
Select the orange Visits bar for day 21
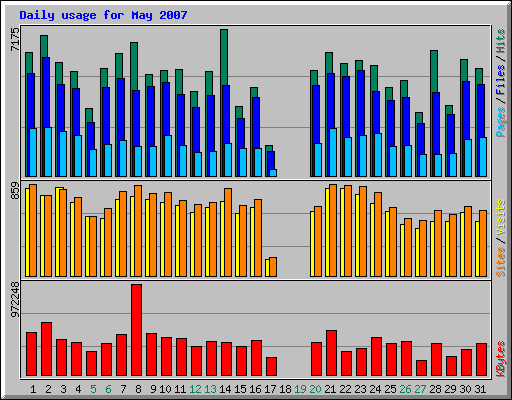(333, 230)
